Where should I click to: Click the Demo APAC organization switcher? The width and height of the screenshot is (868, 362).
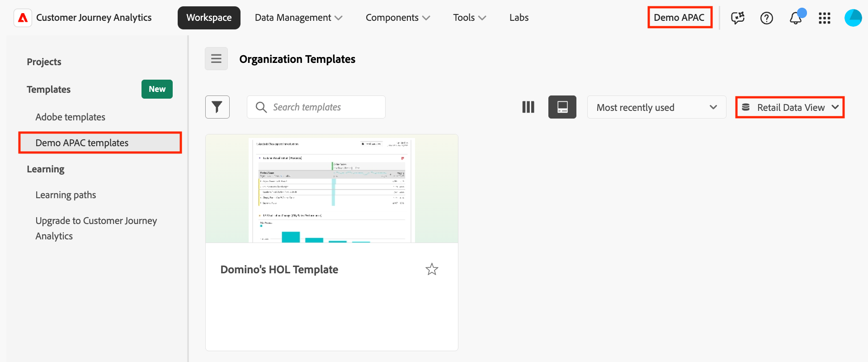pyautogui.click(x=679, y=18)
